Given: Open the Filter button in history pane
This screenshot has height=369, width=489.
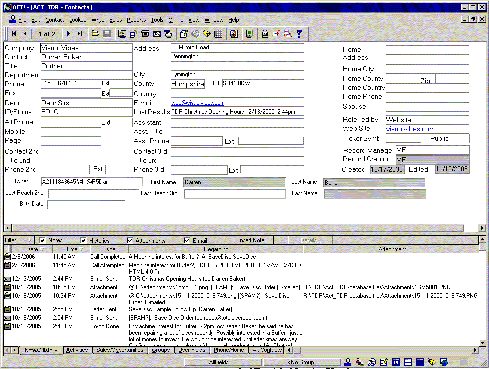Looking at the screenshot, I should [18, 240].
